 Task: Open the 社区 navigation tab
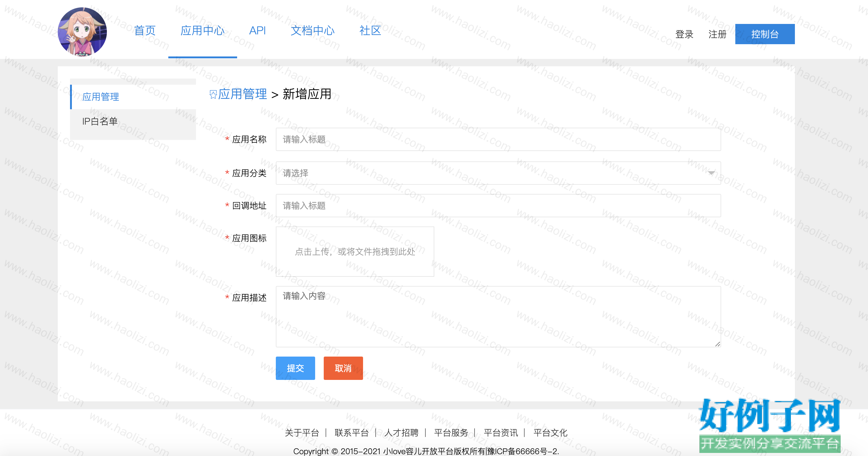370,31
